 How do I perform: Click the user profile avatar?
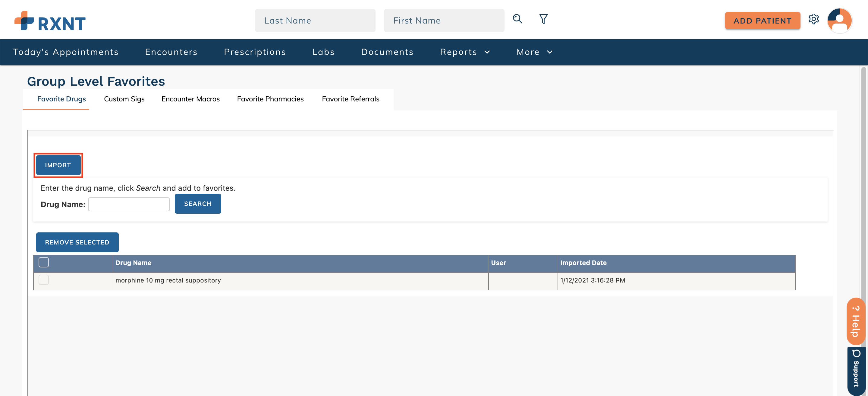pos(839,20)
